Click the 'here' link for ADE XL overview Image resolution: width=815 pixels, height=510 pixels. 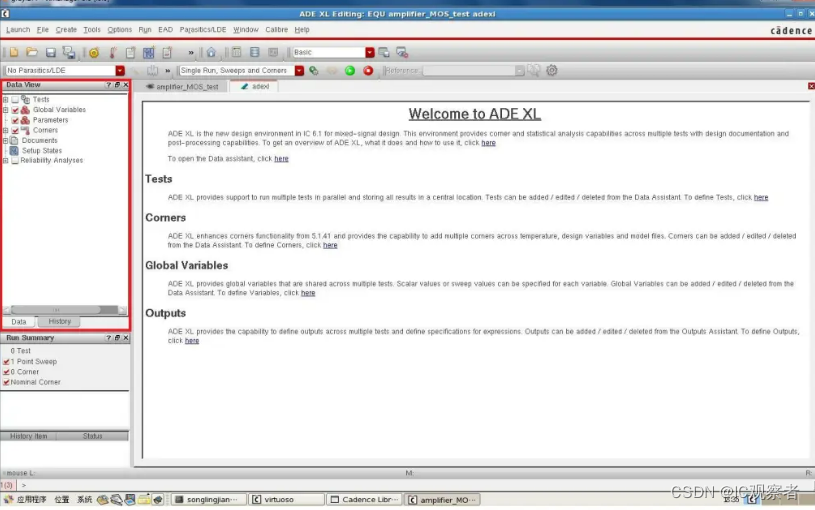click(x=489, y=142)
